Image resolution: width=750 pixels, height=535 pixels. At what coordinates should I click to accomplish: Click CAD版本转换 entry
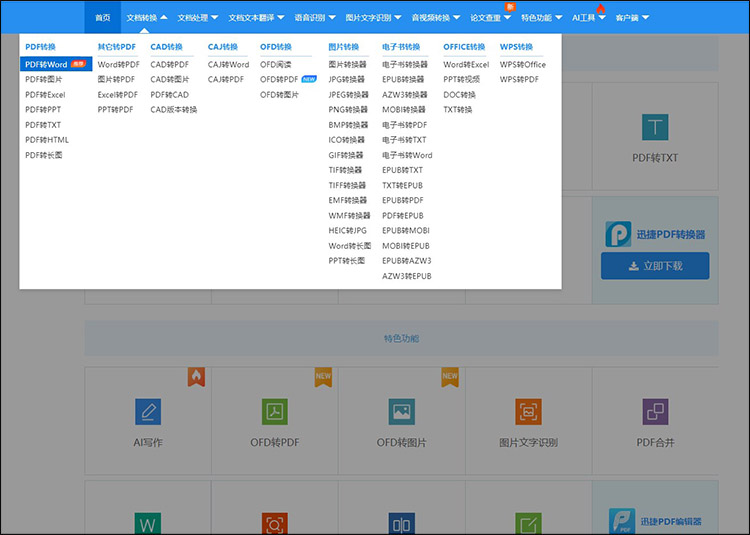(x=174, y=109)
